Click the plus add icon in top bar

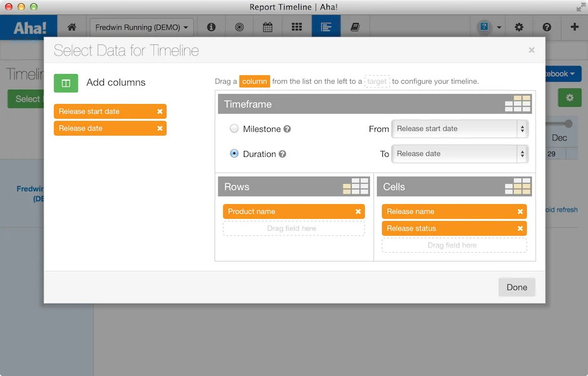574,27
